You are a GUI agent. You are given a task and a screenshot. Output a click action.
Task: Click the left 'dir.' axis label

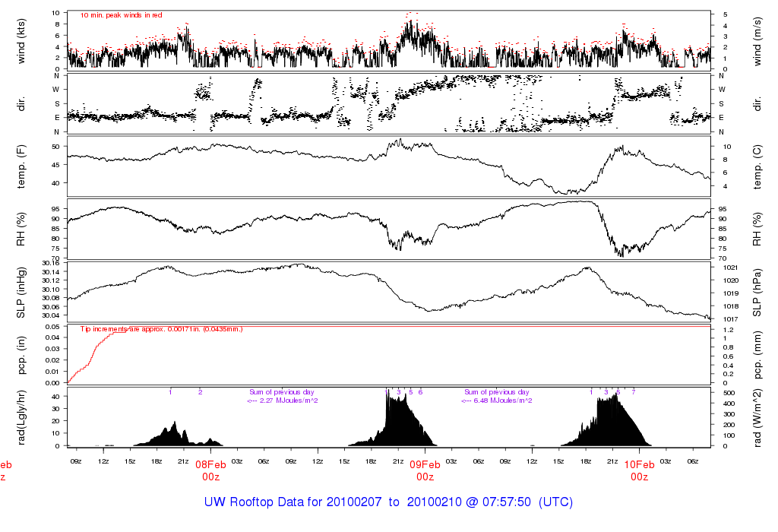[21, 104]
